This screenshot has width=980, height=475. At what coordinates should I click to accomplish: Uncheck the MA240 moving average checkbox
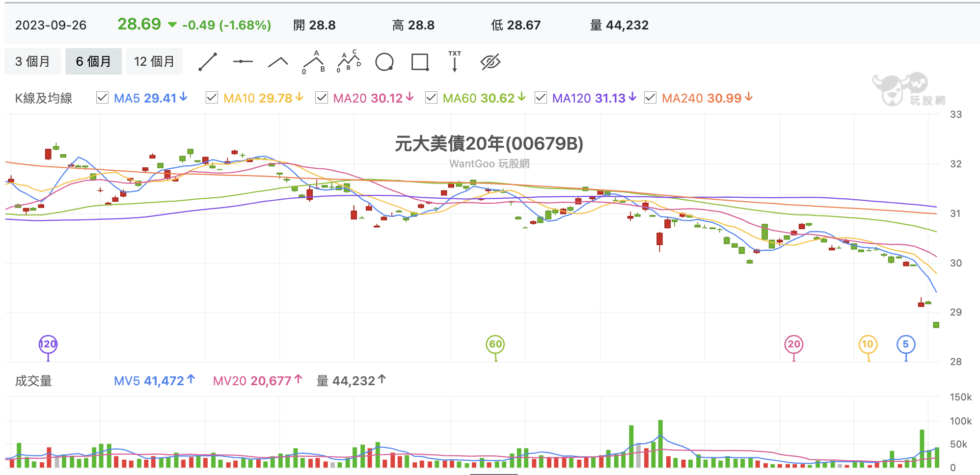point(650,98)
